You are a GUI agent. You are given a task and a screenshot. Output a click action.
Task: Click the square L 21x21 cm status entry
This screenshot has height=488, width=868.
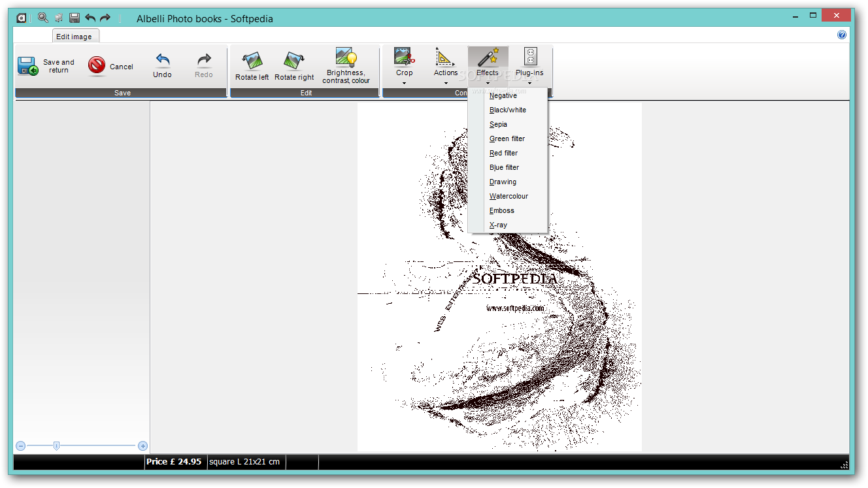[x=244, y=461]
